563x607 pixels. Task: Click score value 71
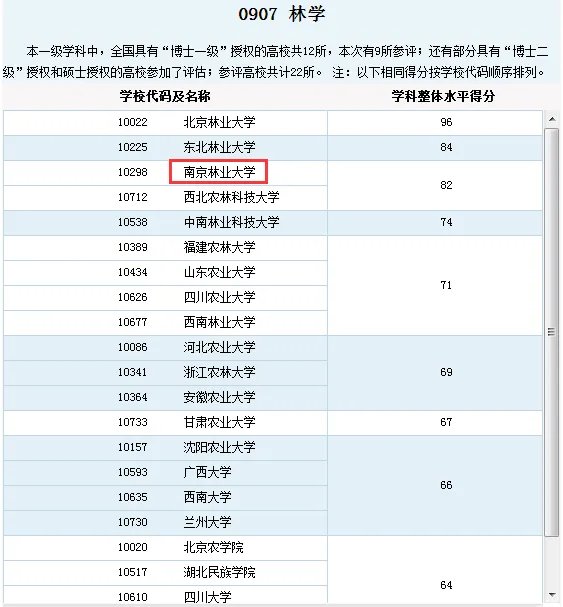446,285
